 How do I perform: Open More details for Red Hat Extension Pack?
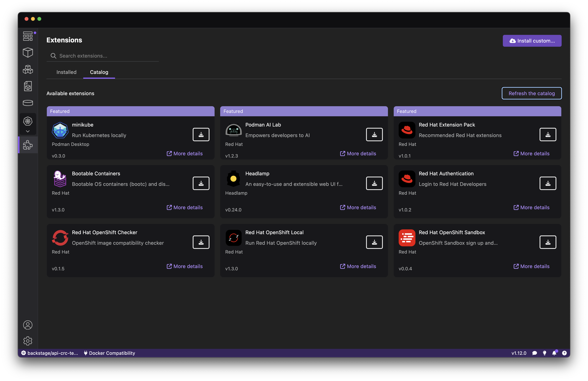coord(532,154)
